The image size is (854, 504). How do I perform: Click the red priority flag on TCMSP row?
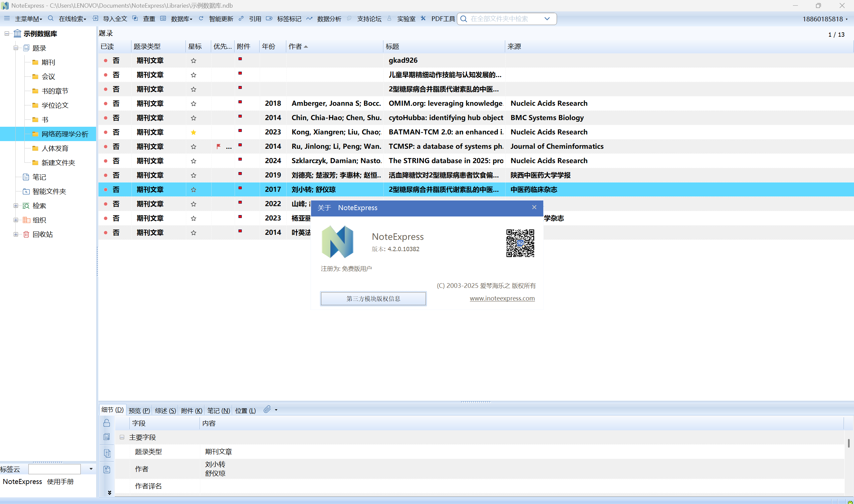(219, 146)
